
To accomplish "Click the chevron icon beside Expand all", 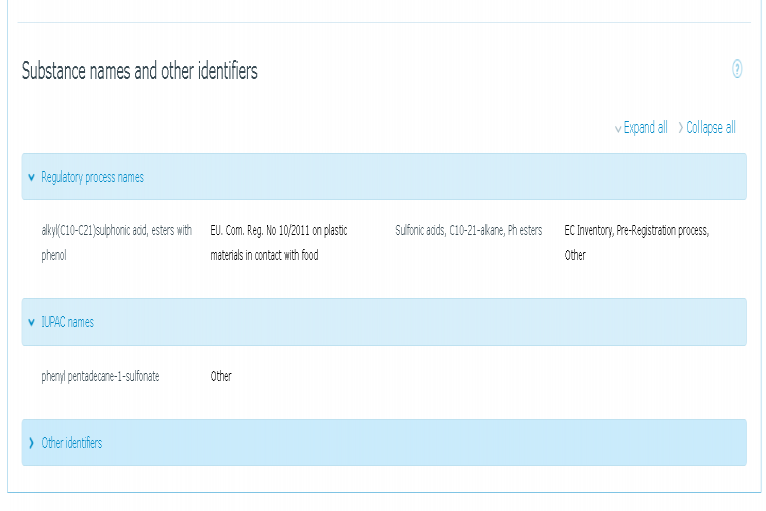I will pos(618,129).
